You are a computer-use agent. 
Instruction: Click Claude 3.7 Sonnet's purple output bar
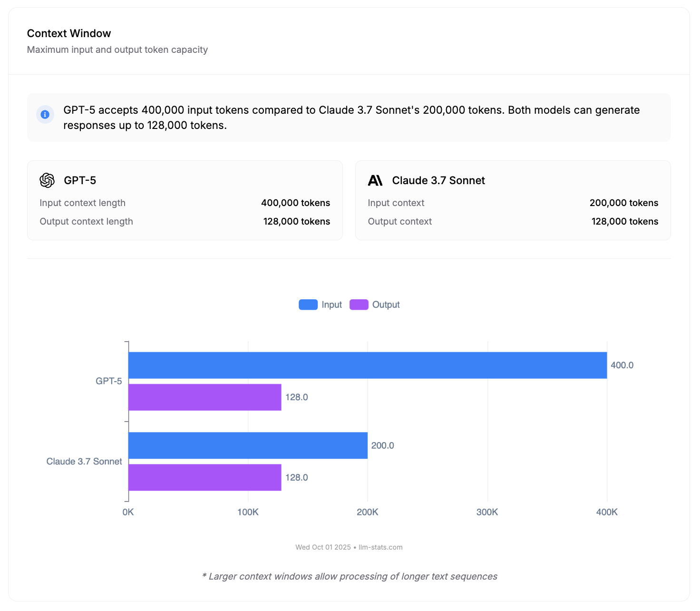coord(204,477)
